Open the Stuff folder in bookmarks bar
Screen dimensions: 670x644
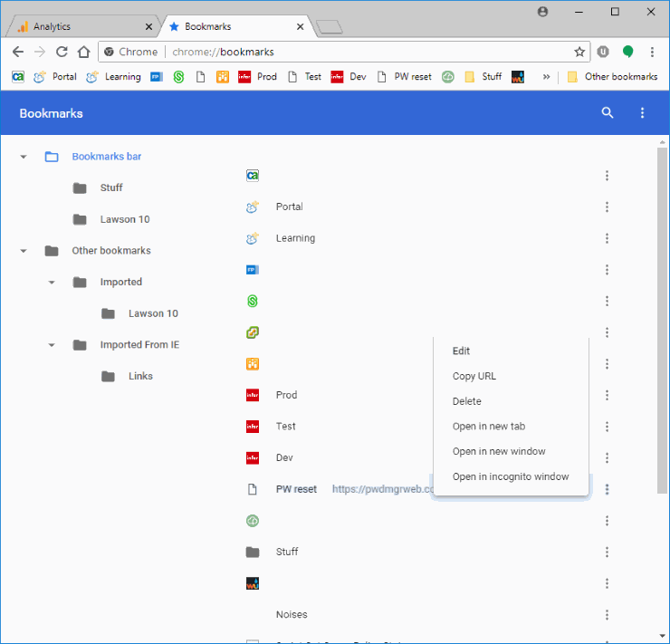coord(483,77)
